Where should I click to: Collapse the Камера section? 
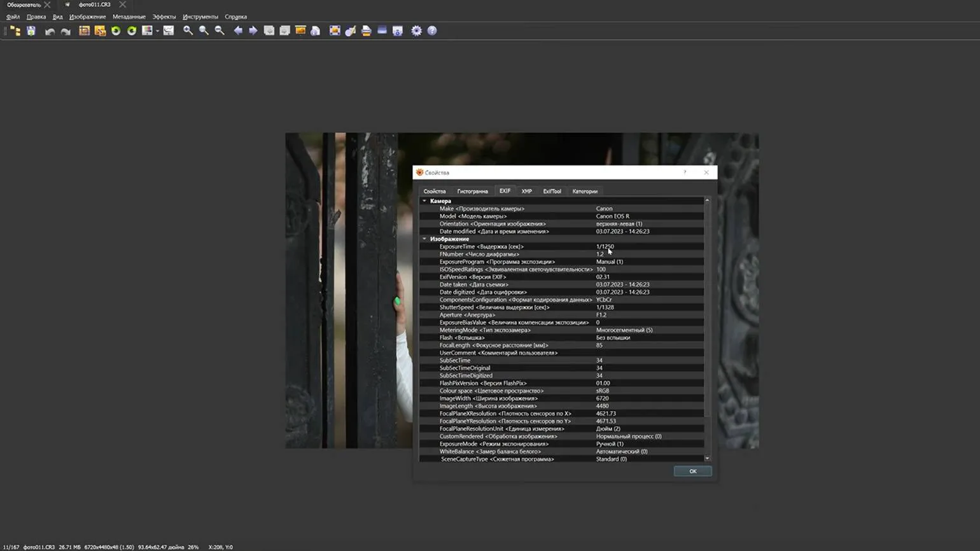tap(424, 201)
